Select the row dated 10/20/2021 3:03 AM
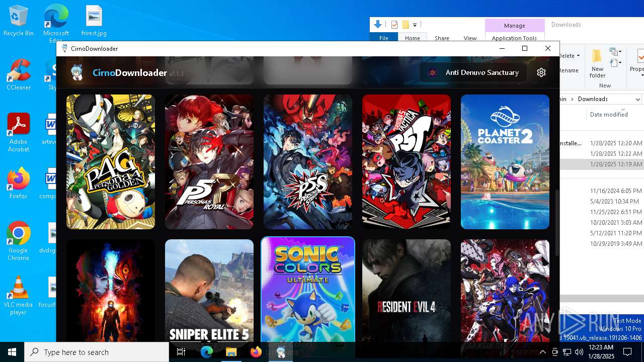The width and height of the screenshot is (644, 362). (x=602, y=223)
